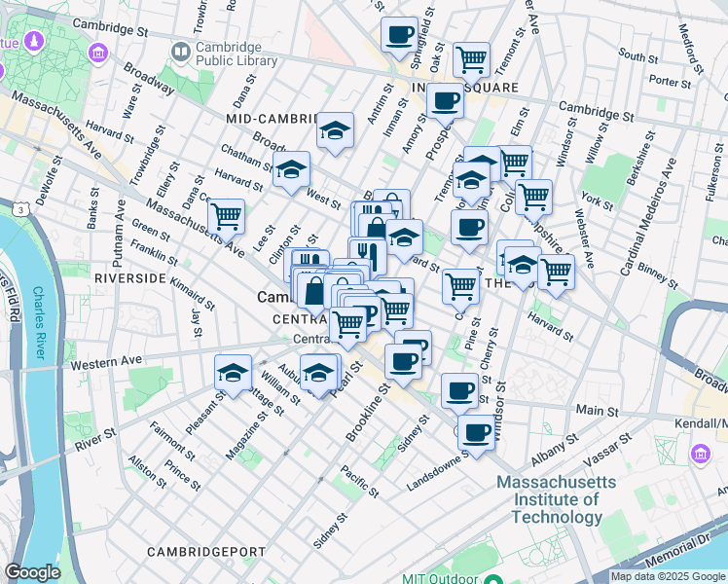Screen dimensions: 728x584
Task: Select the Kinnaird St street label
Action: [192, 294]
